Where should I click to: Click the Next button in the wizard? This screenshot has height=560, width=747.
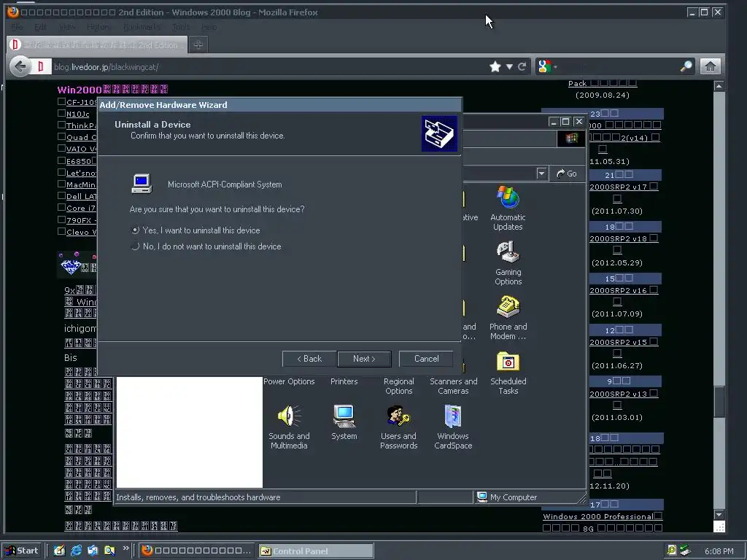364,359
